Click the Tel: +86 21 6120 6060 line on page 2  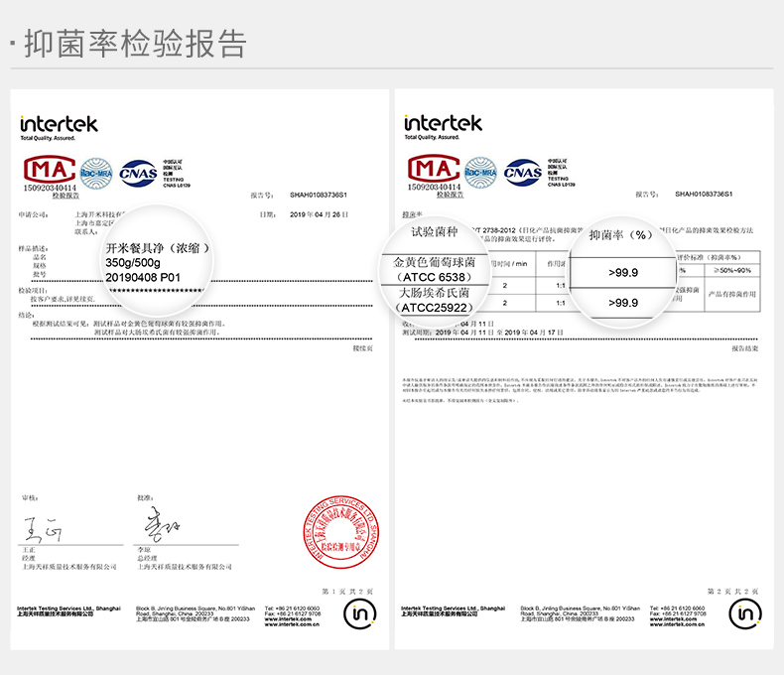pyautogui.click(x=677, y=608)
